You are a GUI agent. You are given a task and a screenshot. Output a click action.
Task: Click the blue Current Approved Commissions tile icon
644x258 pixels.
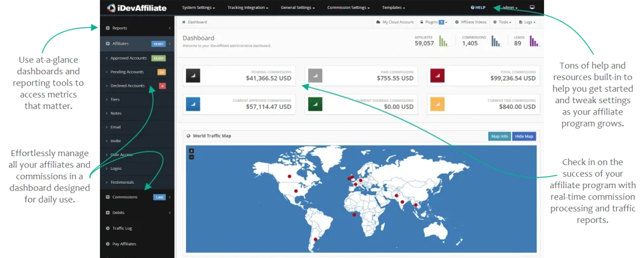pos(193,104)
